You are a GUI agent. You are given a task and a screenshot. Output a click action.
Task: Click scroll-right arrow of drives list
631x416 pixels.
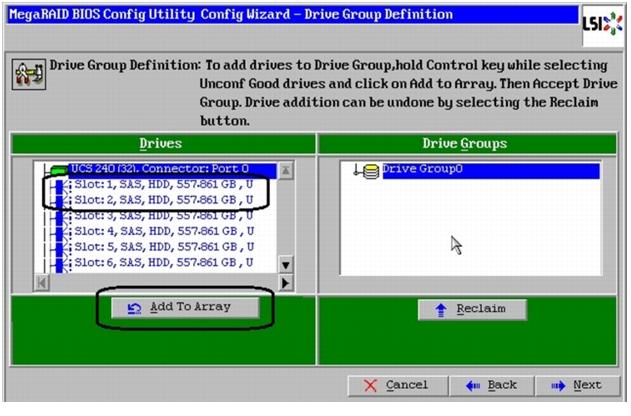(x=285, y=283)
